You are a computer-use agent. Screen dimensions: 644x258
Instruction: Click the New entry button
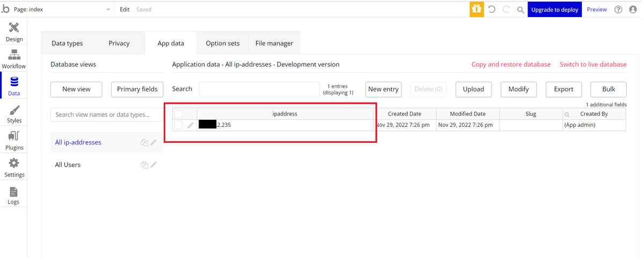[x=383, y=89]
